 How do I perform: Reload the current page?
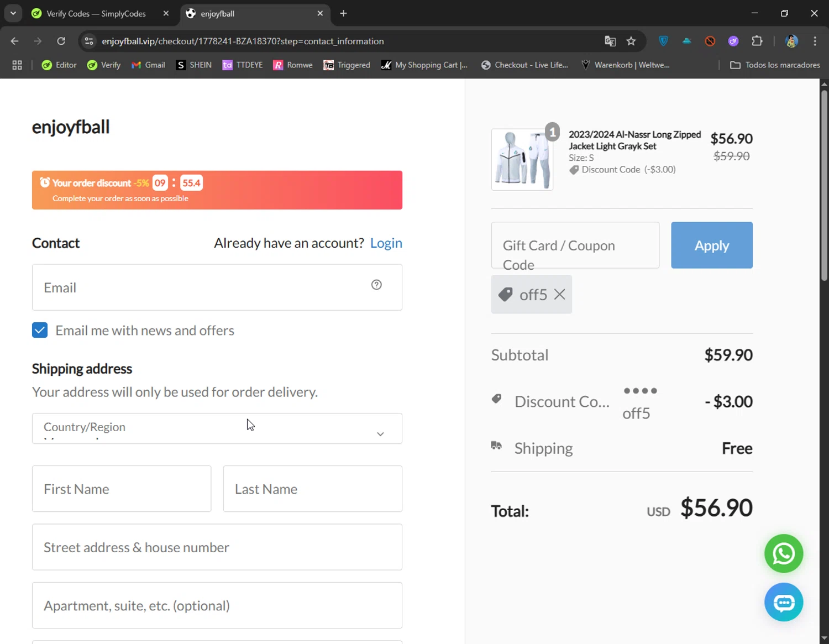pos(61,41)
